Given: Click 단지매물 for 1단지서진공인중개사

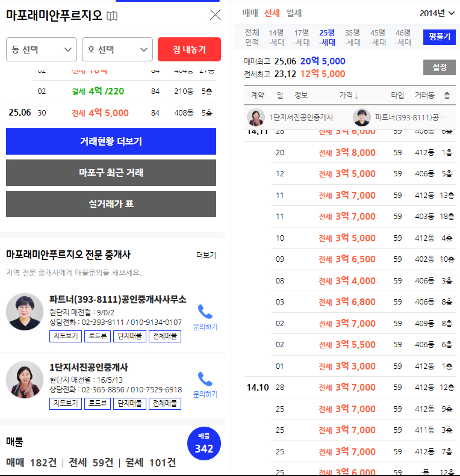Looking at the screenshot, I should (129, 403).
